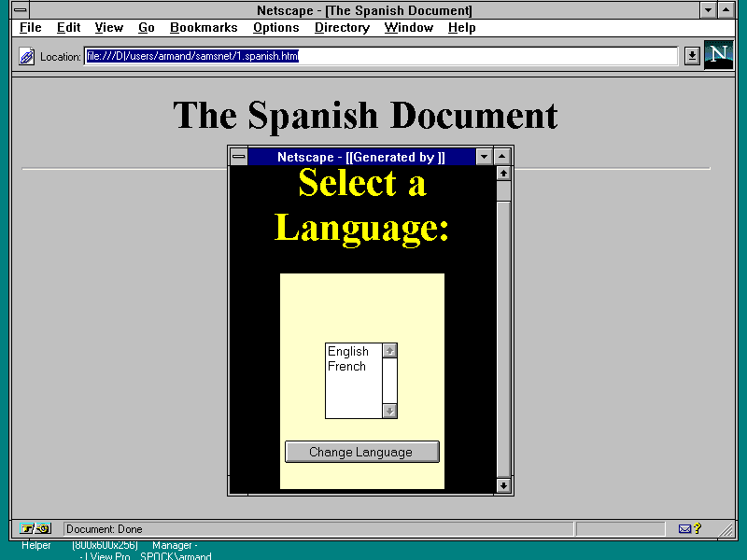The height and width of the screenshot is (560, 747).
Task: Open the Directory menu
Action: [342, 28]
